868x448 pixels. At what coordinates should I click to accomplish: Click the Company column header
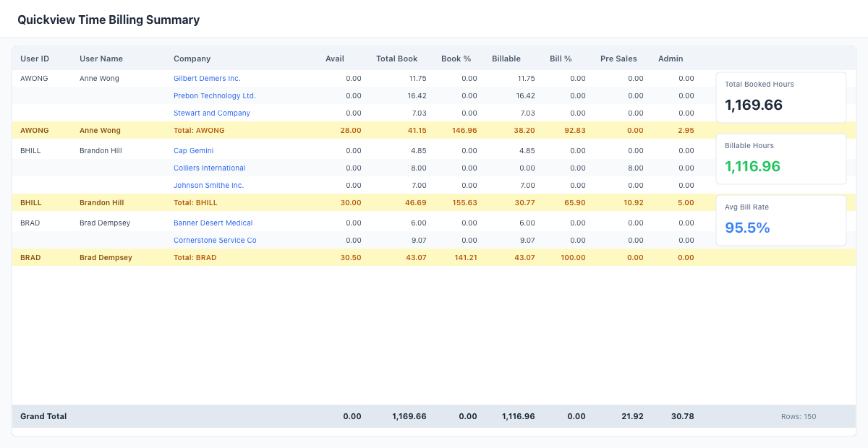coord(192,59)
